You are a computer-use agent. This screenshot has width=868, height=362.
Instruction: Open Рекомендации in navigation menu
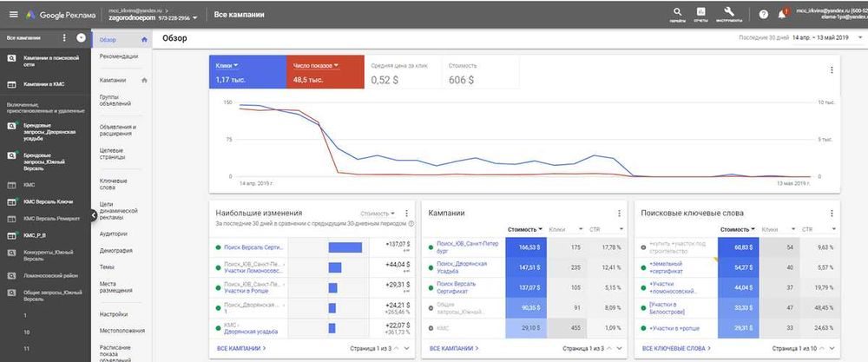tap(118, 56)
